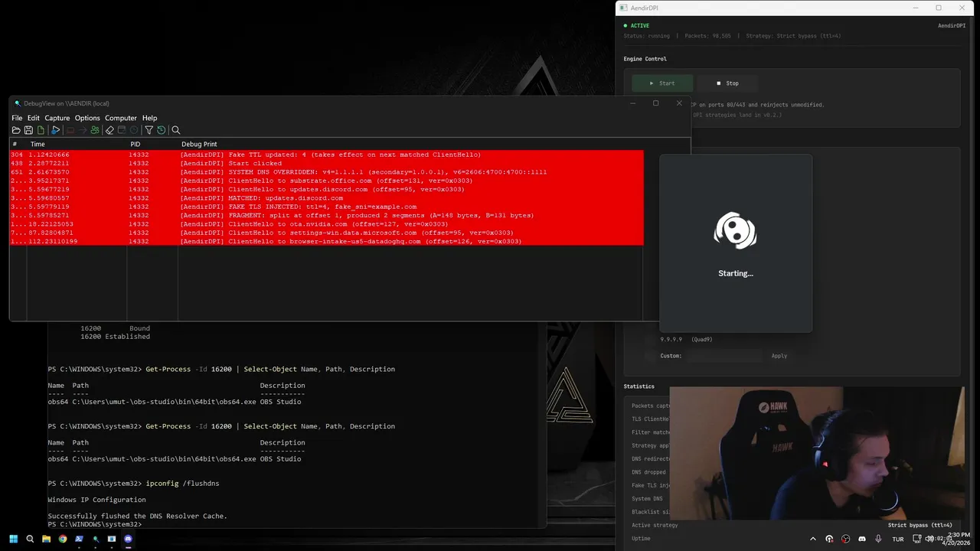
Task: Select the 'ClientHello to settings-win.data.microsoft.com' row
Action: [x=327, y=233]
